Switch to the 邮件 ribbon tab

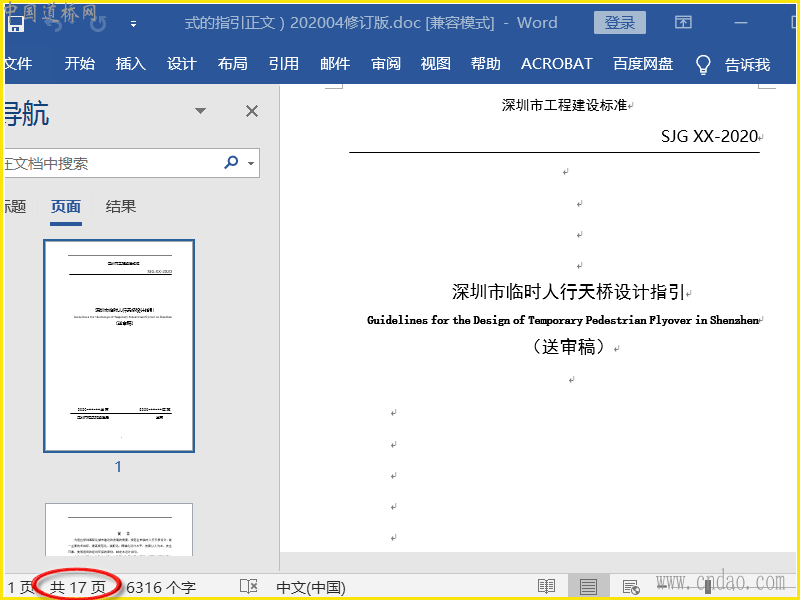point(335,64)
